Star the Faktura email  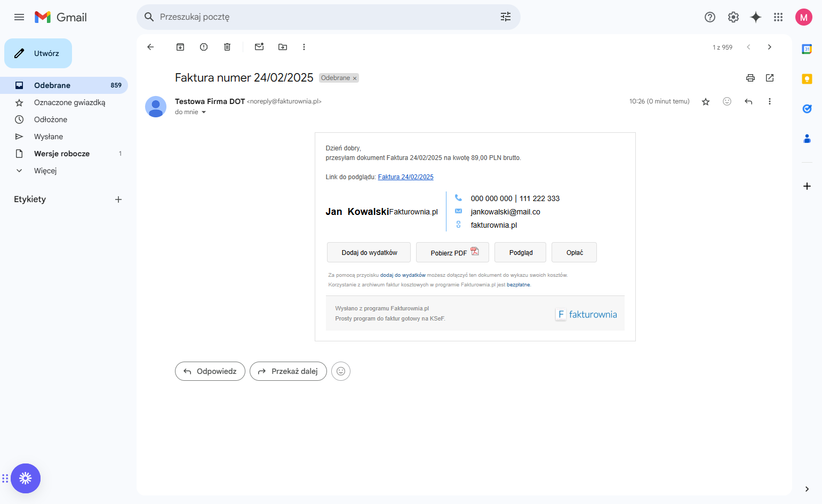706,101
